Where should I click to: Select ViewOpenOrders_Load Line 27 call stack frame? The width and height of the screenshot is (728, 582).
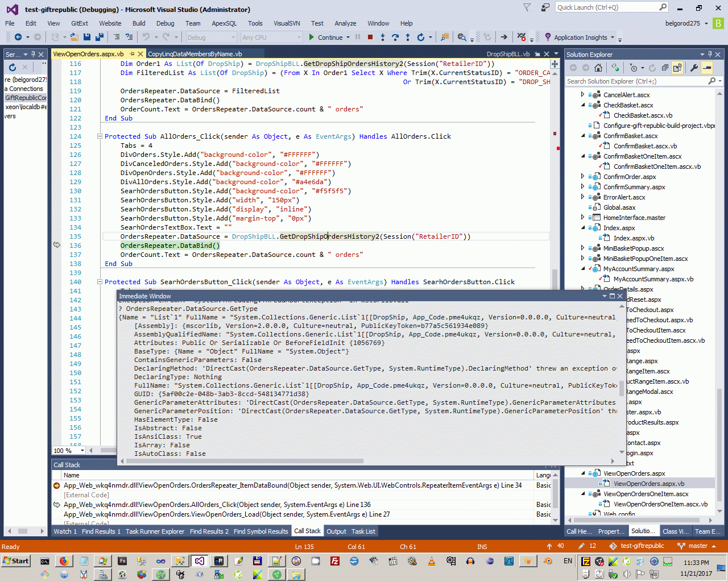point(226,514)
